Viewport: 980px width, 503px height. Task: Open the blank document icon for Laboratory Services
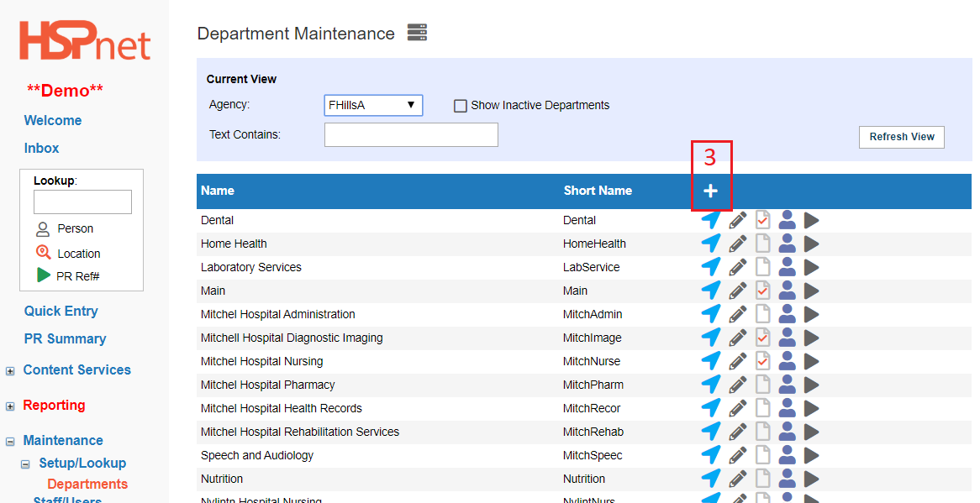pyautogui.click(x=762, y=267)
